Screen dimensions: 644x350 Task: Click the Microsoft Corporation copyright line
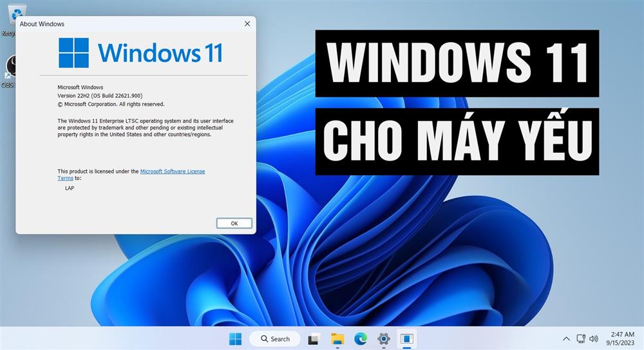tap(111, 104)
